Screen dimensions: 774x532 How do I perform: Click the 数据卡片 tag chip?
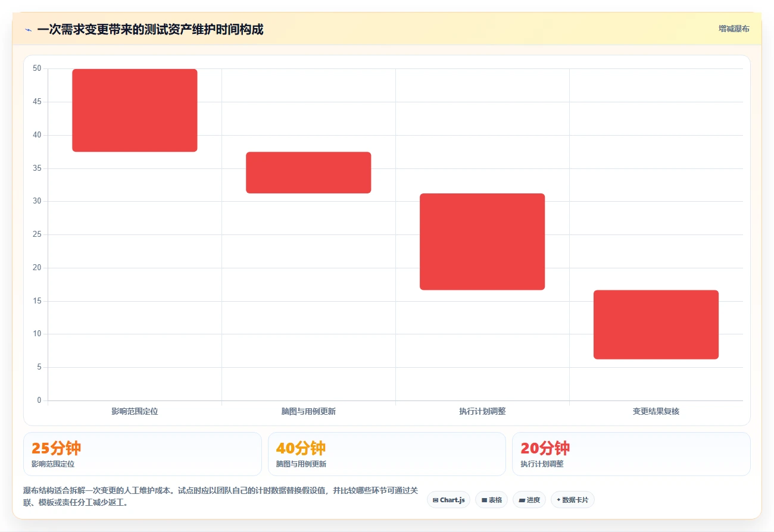click(572, 500)
